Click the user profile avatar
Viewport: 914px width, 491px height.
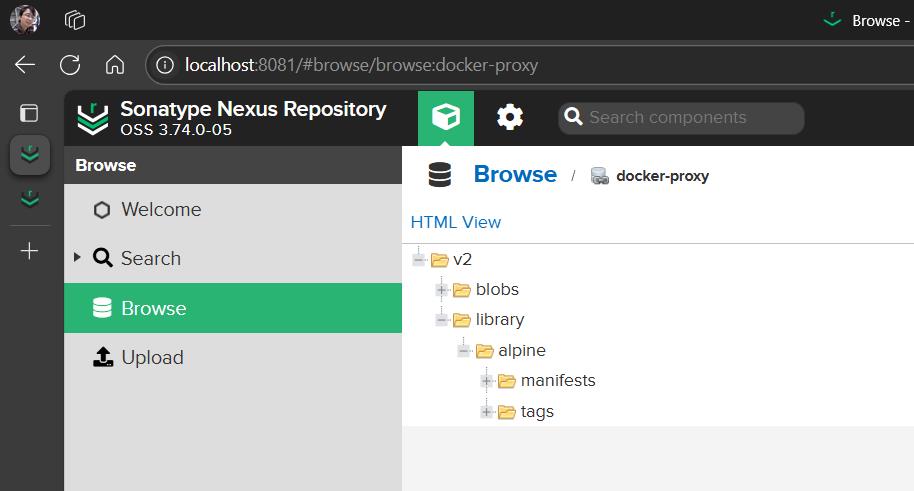pos(26,19)
